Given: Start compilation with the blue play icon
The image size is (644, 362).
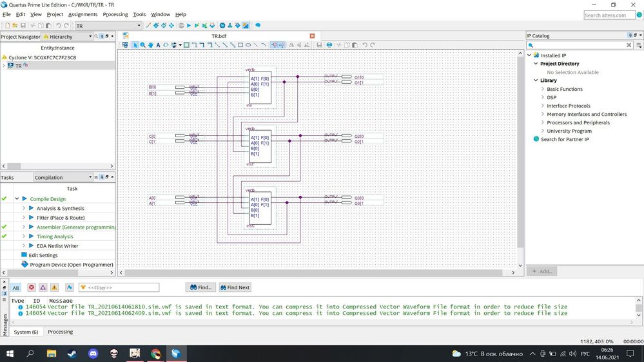Looking at the screenshot, I should [188, 26].
